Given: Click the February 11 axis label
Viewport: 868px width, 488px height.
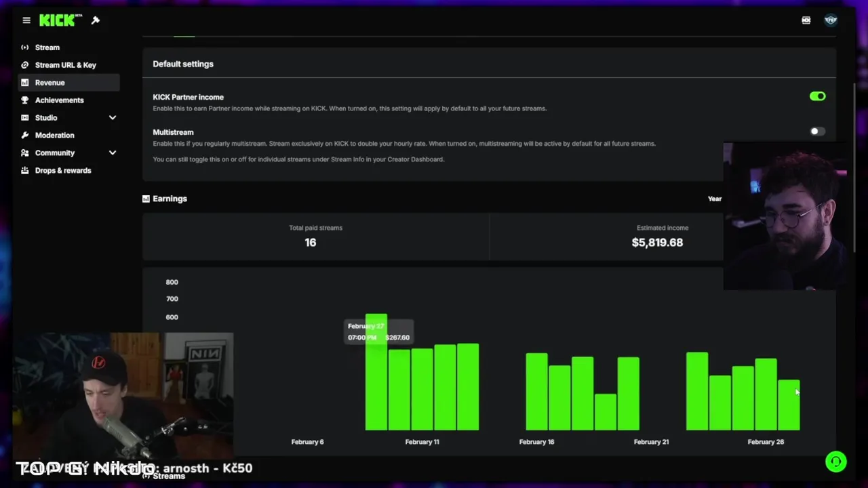Looking at the screenshot, I should click(x=422, y=442).
